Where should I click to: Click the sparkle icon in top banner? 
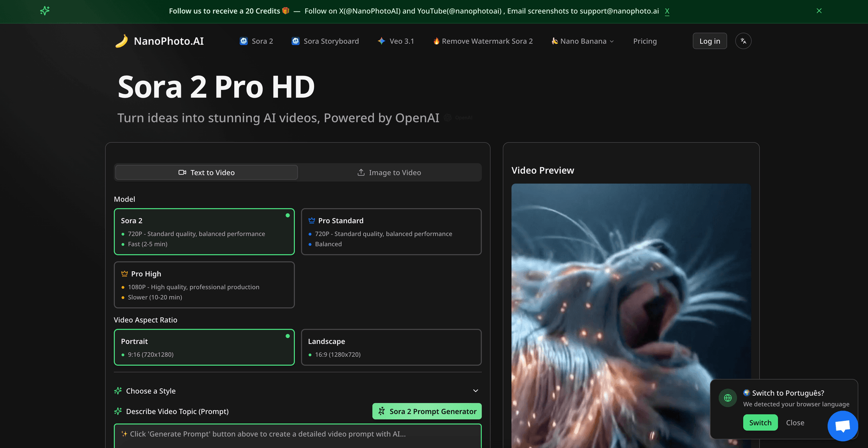tap(45, 11)
